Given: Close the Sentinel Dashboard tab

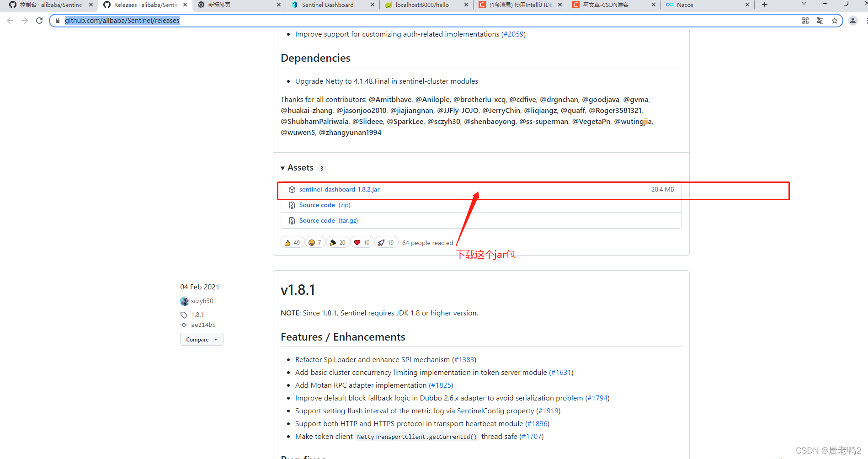Looking at the screenshot, I should click(373, 5).
